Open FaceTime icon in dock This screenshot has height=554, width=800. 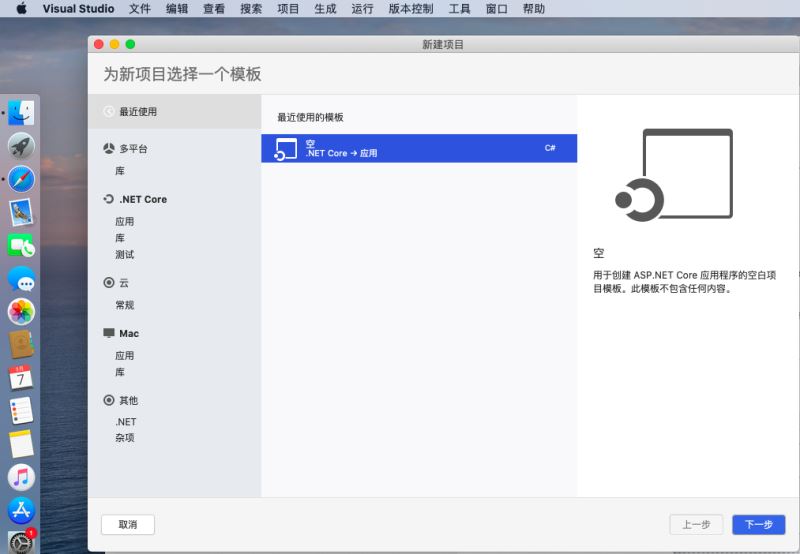tap(21, 246)
